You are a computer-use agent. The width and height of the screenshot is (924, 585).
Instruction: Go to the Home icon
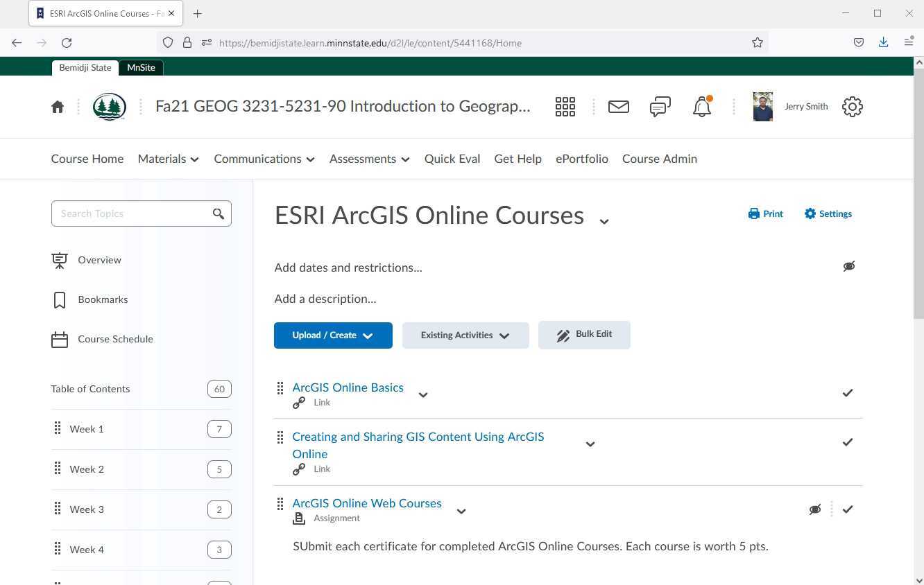click(58, 106)
